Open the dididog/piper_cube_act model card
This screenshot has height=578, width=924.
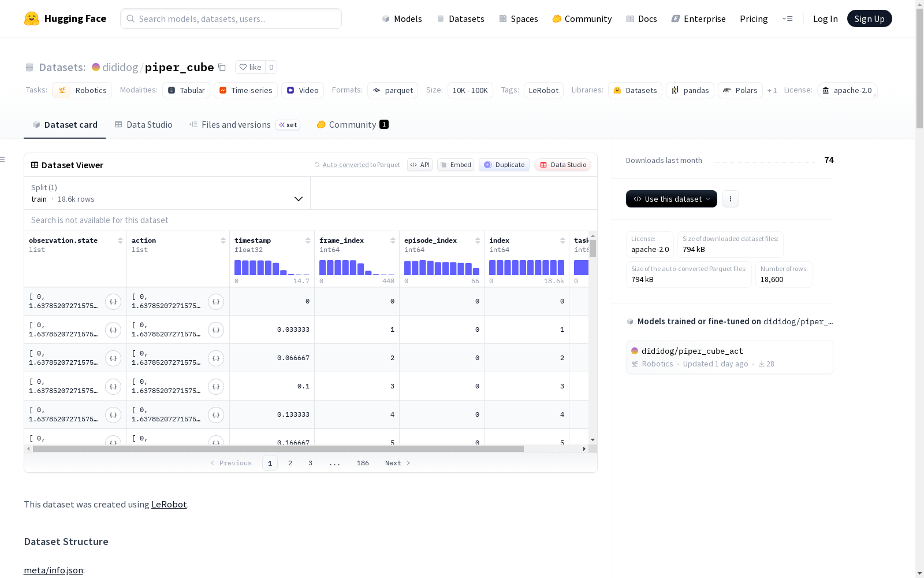pos(729,357)
